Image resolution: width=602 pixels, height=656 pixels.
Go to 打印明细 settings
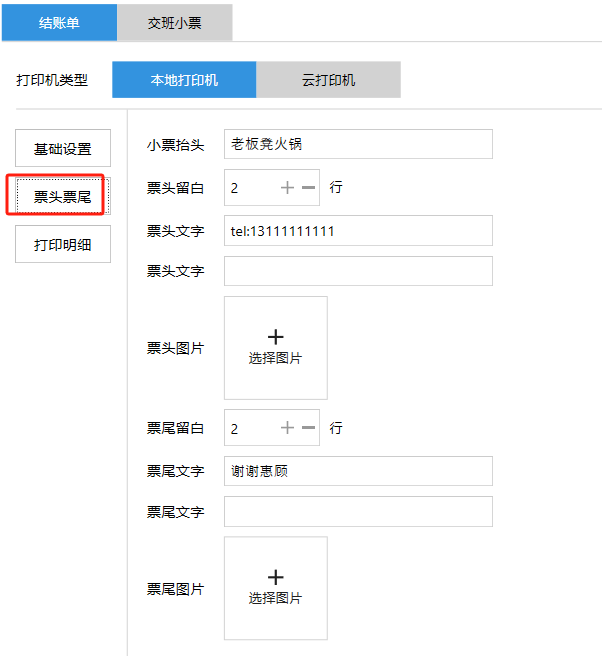pyautogui.click(x=63, y=244)
